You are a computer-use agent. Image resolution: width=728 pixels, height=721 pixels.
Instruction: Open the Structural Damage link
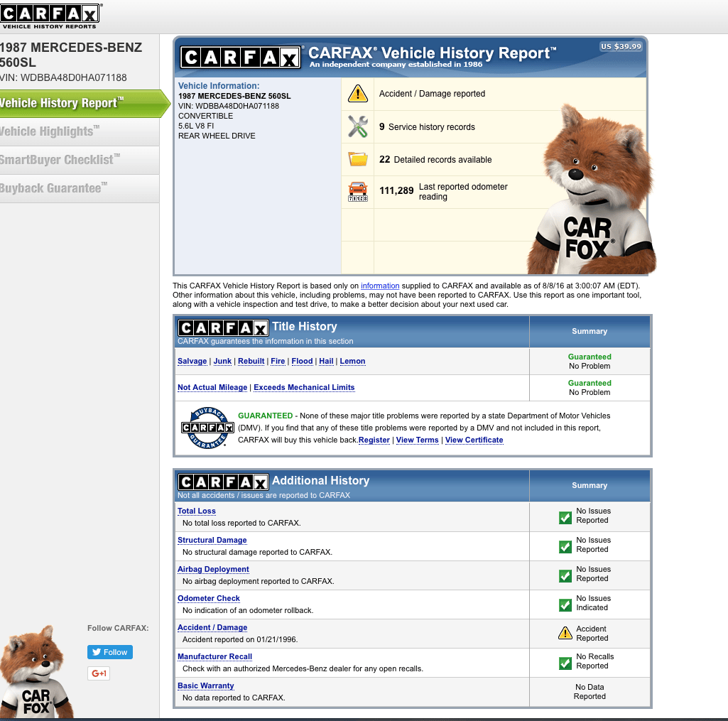pos(212,541)
